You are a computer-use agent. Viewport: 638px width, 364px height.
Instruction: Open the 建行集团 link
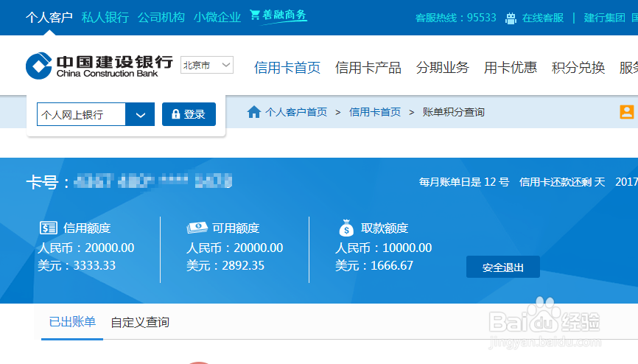(x=604, y=18)
